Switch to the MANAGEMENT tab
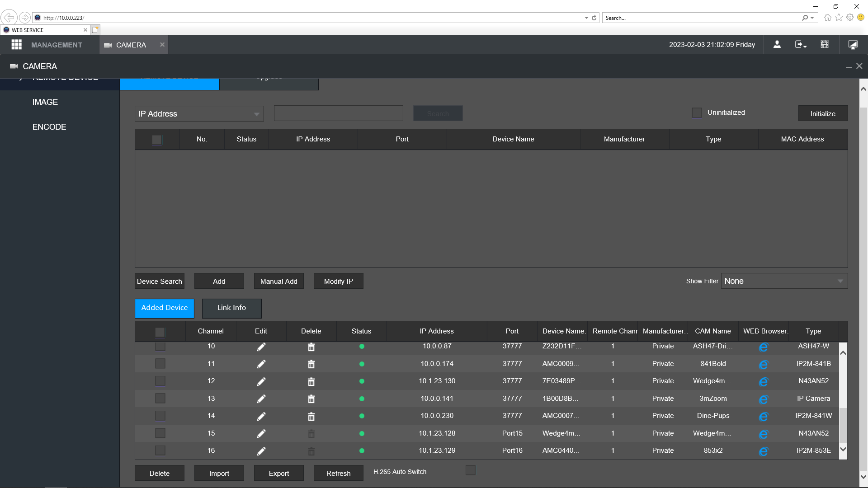The width and height of the screenshot is (868, 488). [57, 45]
